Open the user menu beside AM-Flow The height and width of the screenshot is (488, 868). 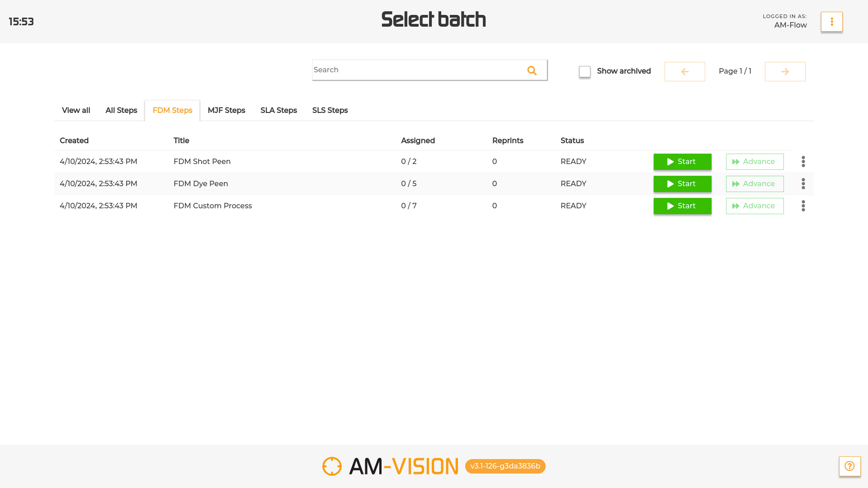coord(831,22)
